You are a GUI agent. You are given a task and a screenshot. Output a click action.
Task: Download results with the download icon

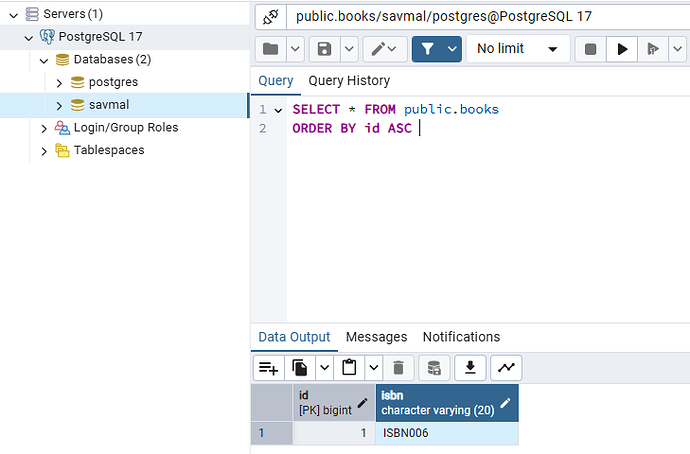[470, 368]
